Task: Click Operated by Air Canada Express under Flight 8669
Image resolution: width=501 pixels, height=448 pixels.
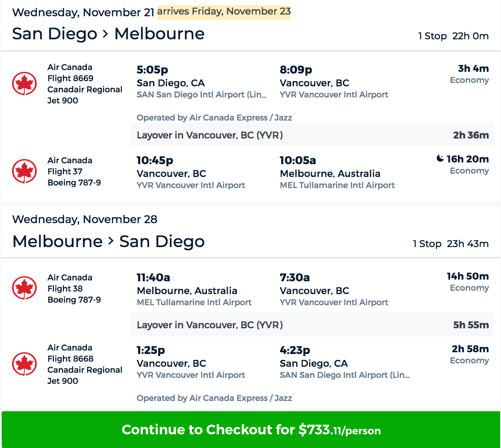Action: [x=214, y=118]
